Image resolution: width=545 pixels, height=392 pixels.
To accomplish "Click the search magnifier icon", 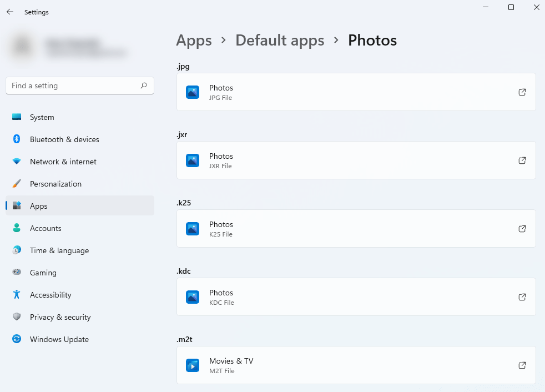I will click(x=144, y=86).
